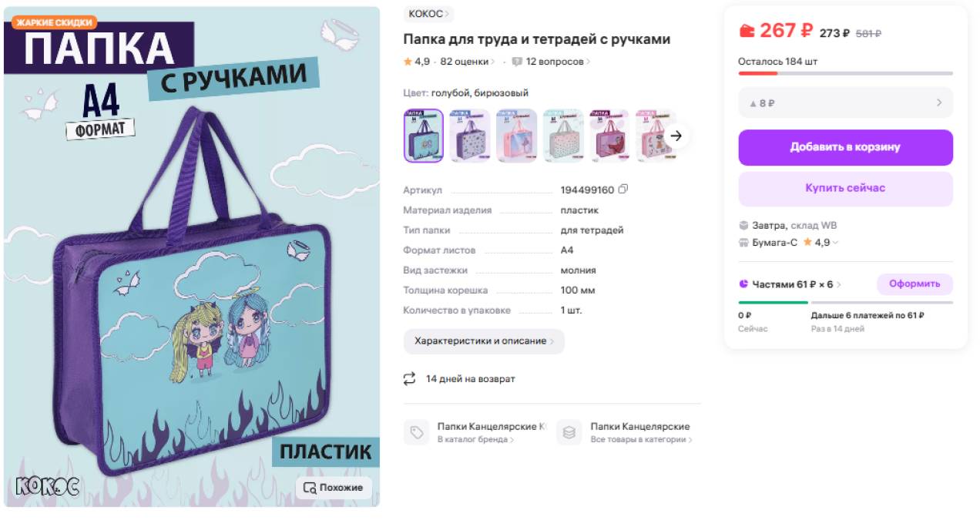
Task: Open the 82 оценки reviews link
Action: coord(468,62)
